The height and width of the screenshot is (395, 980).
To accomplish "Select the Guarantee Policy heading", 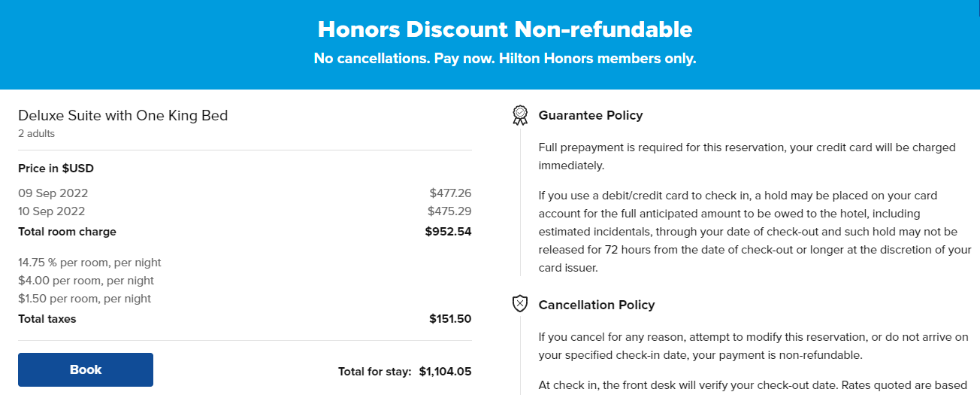I will [x=591, y=115].
